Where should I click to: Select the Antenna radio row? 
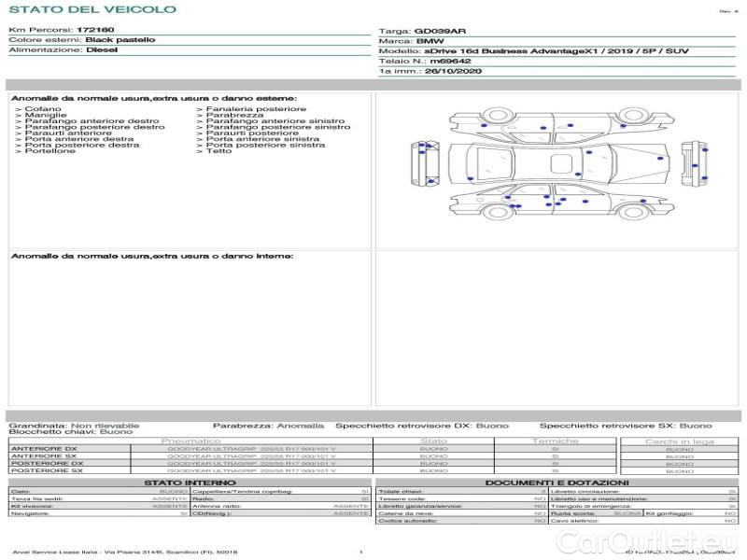(x=281, y=506)
